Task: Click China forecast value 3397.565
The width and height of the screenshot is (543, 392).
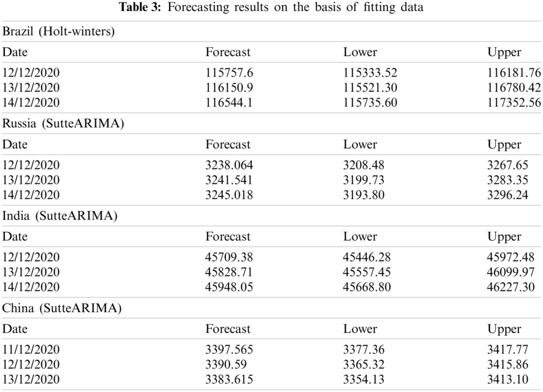Action: [229, 350]
